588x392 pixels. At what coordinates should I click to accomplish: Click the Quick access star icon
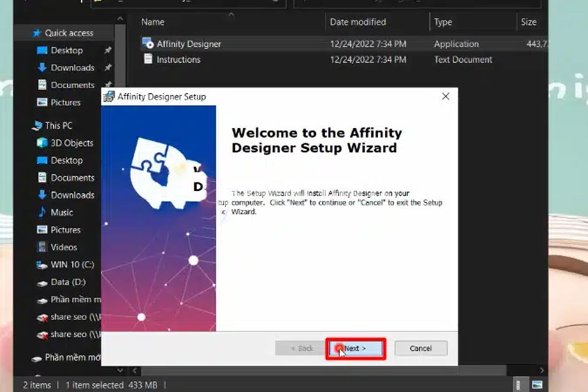click(x=37, y=33)
